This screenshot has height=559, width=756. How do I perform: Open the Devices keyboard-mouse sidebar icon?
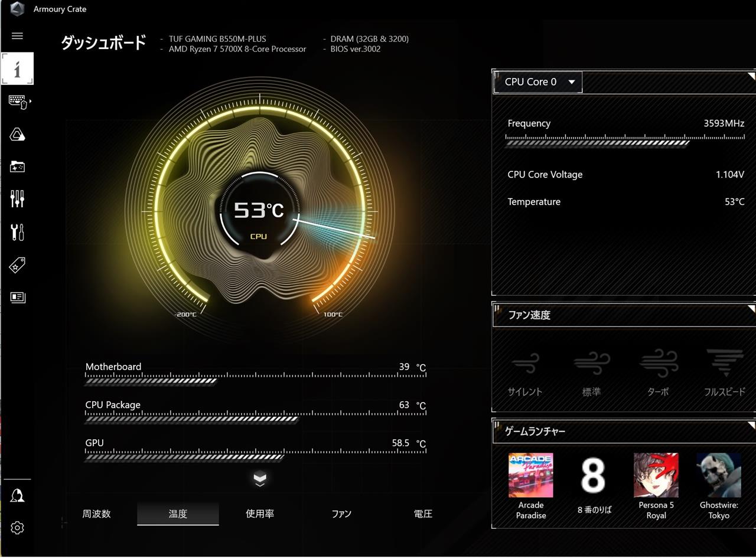click(18, 102)
